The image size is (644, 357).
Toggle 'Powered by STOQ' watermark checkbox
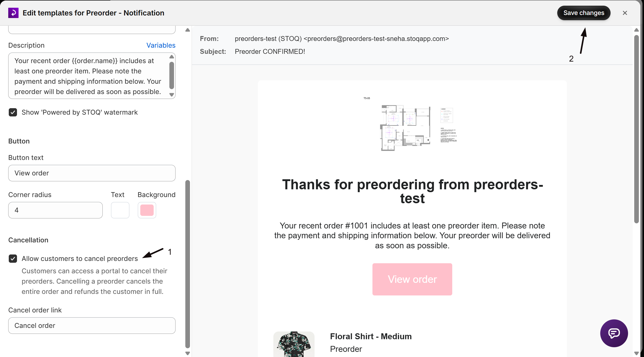[x=13, y=112]
